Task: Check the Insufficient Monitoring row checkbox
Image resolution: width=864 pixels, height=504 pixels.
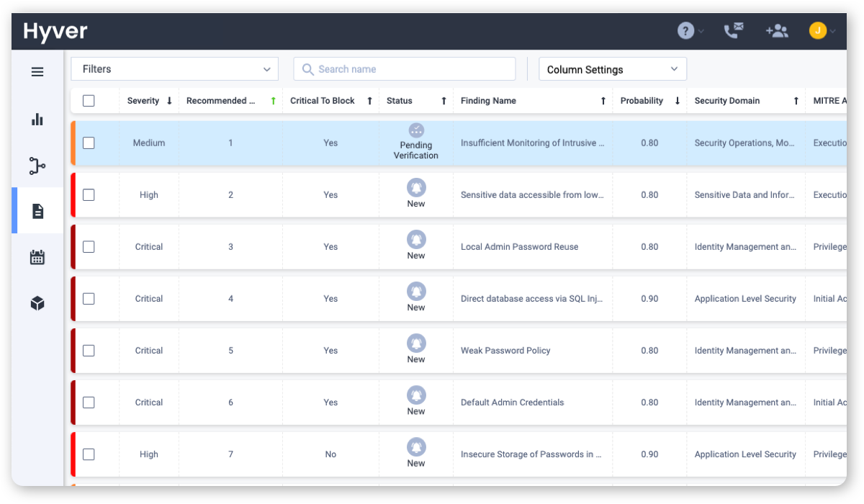Action: coord(89,143)
